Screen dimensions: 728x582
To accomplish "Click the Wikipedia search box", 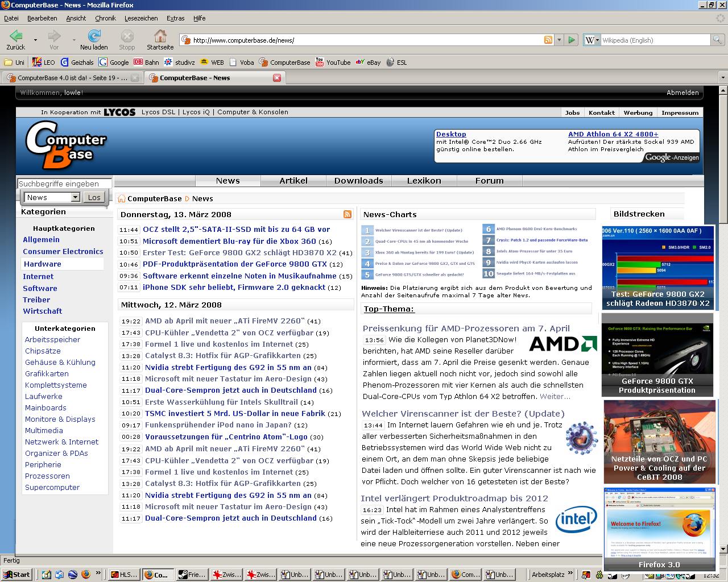I will click(x=655, y=40).
